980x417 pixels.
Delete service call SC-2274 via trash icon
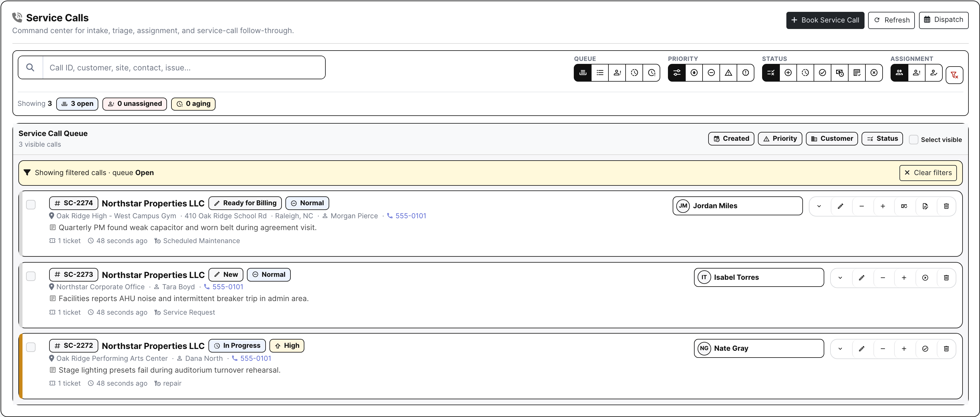pos(946,206)
